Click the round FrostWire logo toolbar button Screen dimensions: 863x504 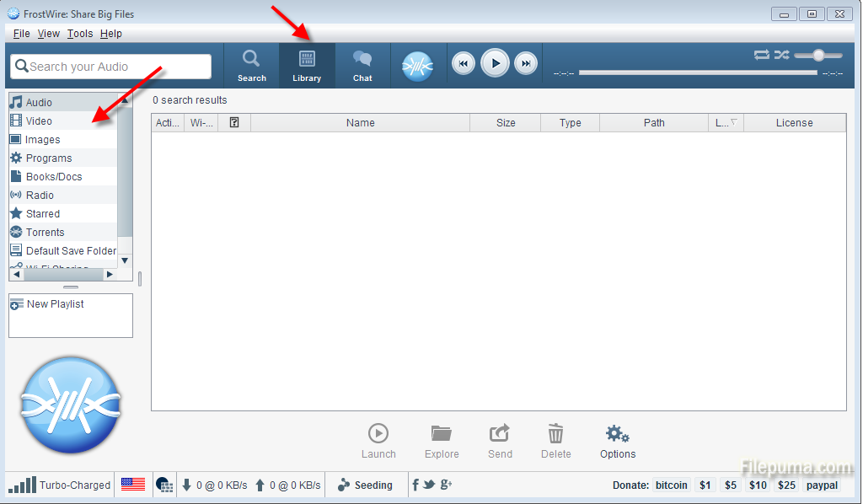(x=417, y=66)
